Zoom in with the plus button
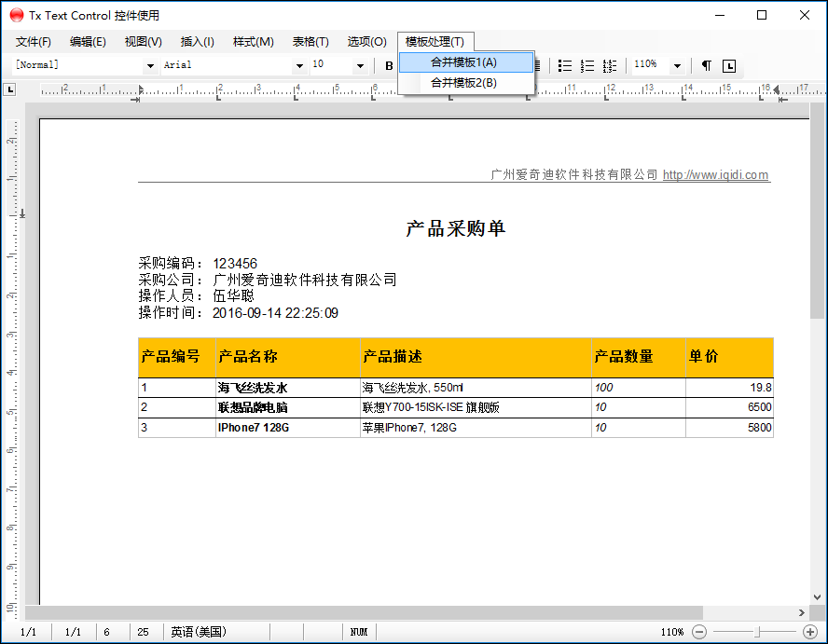This screenshot has height=644, width=828. tap(810, 631)
